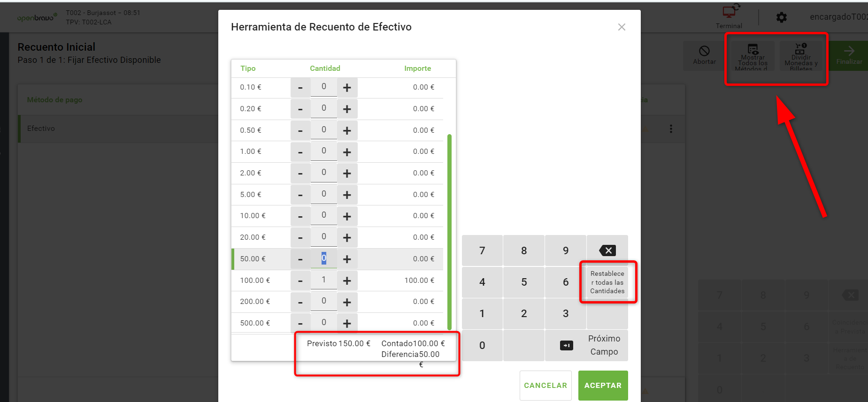This screenshot has height=402, width=868.
Task: Increase the 1.00 € quantity
Action: click(x=347, y=152)
